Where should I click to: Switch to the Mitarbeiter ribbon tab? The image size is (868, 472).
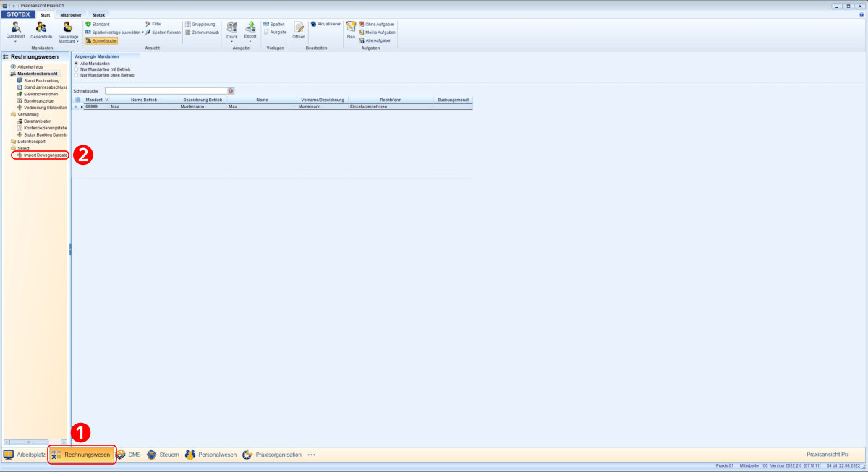pyautogui.click(x=70, y=14)
